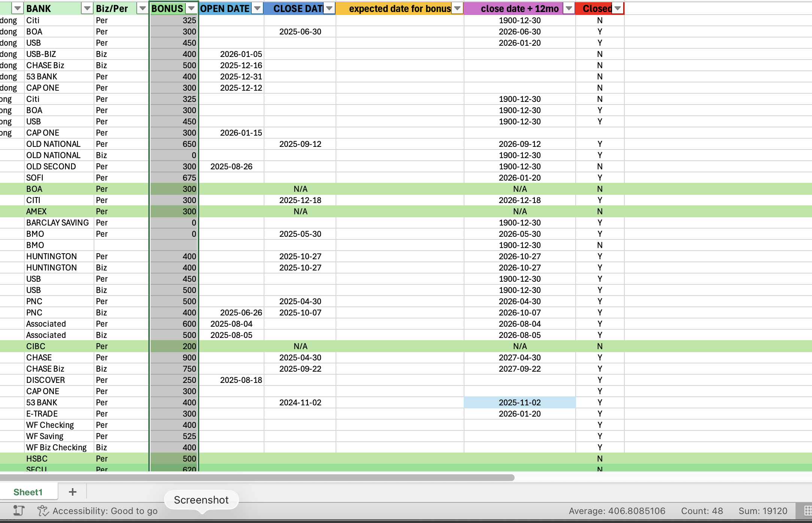Expand the CLOSE DATE filter dropdown
This screenshot has height=523, width=812.
[329, 8]
